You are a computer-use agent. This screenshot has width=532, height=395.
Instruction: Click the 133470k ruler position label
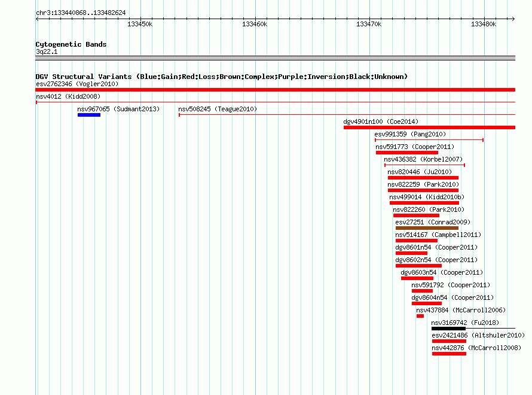[369, 24]
